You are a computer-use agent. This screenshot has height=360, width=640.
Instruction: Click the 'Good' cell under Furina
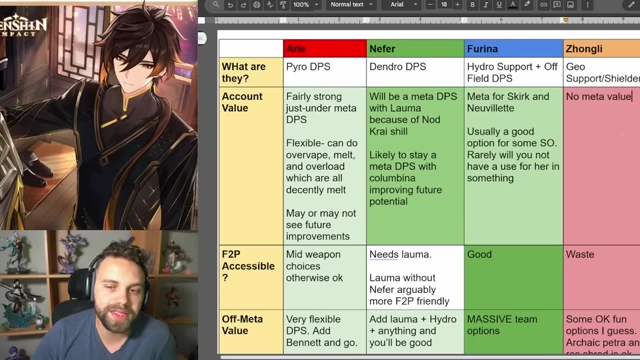click(x=513, y=277)
